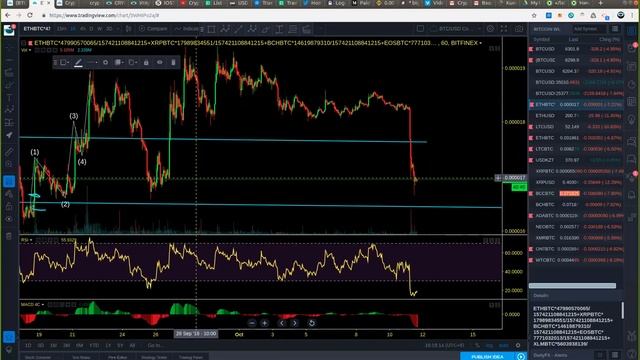This screenshot has height=360, width=640.
Task: Switch to the 4h timeframe
Action: (x=83, y=29)
